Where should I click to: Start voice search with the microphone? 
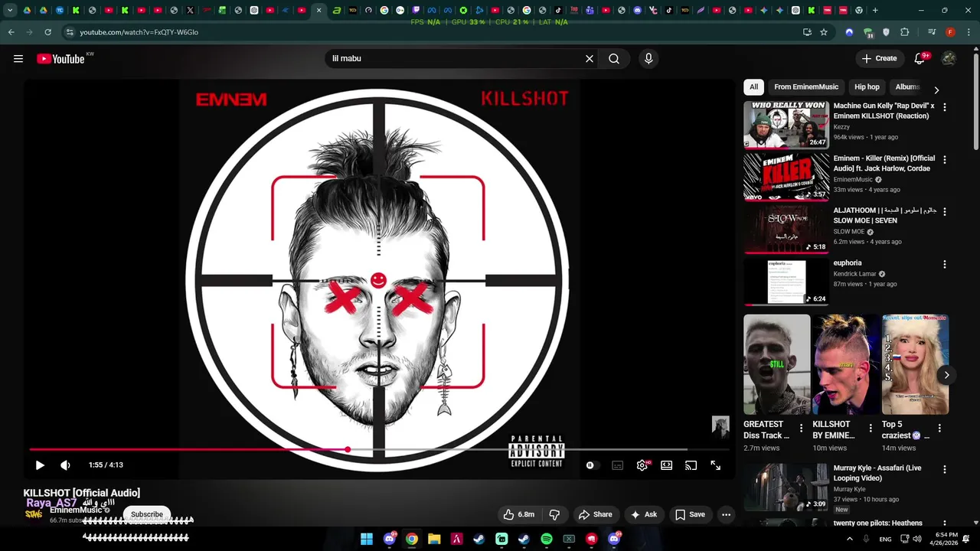[648, 59]
